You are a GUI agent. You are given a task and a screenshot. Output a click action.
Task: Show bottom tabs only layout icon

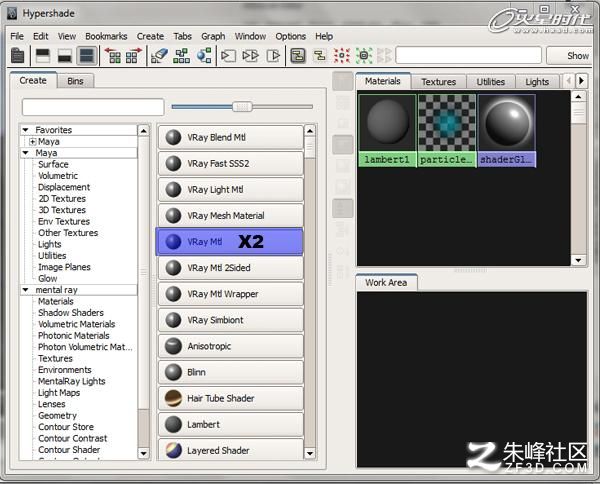(65, 56)
